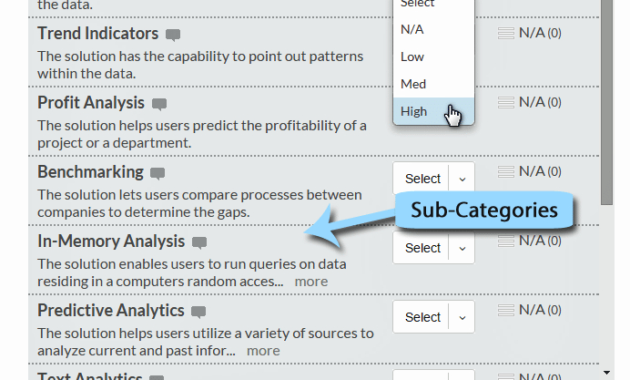Click the vertical scrollbar thumb
630x380 pixels.
(x=607, y=102)
